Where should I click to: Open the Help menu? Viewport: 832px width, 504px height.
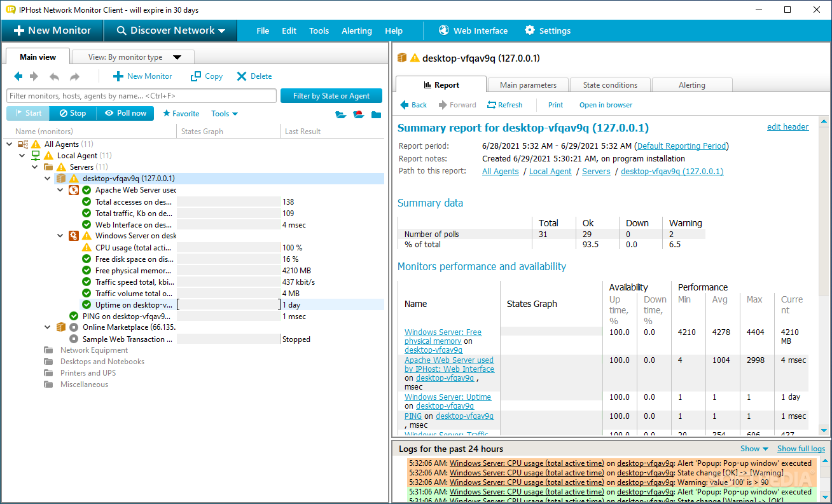(x=394, y=31)
